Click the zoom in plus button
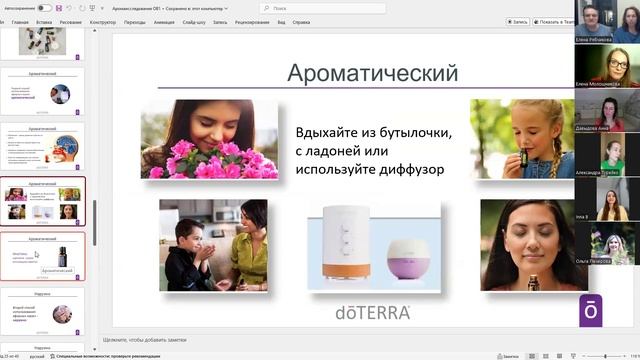 coord(624,356)
